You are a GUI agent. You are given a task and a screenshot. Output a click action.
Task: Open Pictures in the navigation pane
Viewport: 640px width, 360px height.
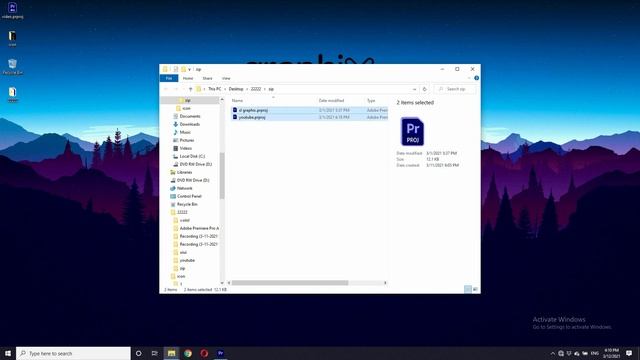click(187, 140)
